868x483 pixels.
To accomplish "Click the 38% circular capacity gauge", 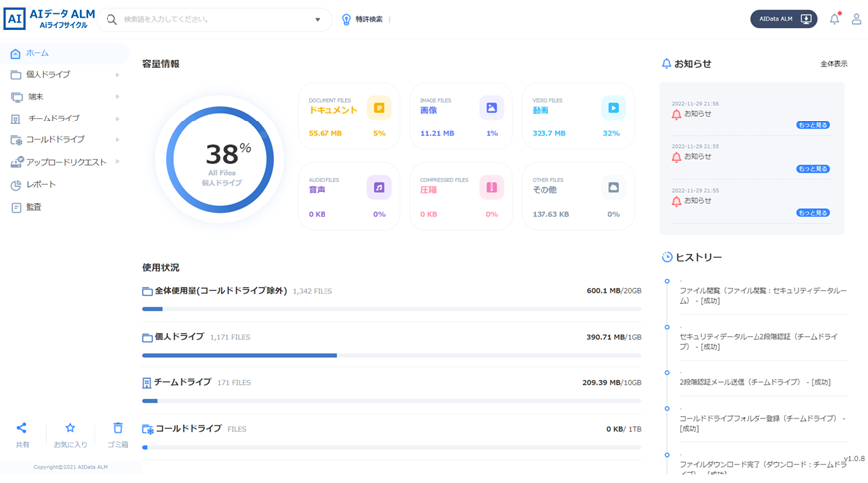I will pos(220,159).
